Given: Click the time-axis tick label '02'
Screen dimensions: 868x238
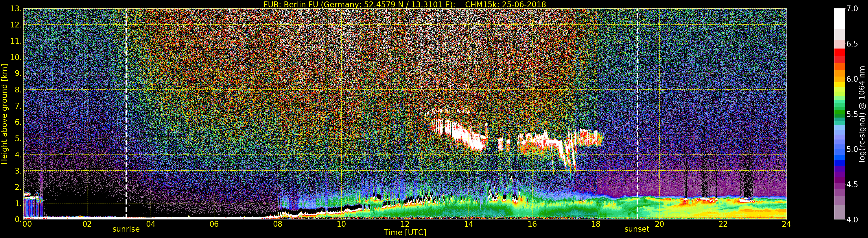Looking at the screenshot, I should 87,224.
